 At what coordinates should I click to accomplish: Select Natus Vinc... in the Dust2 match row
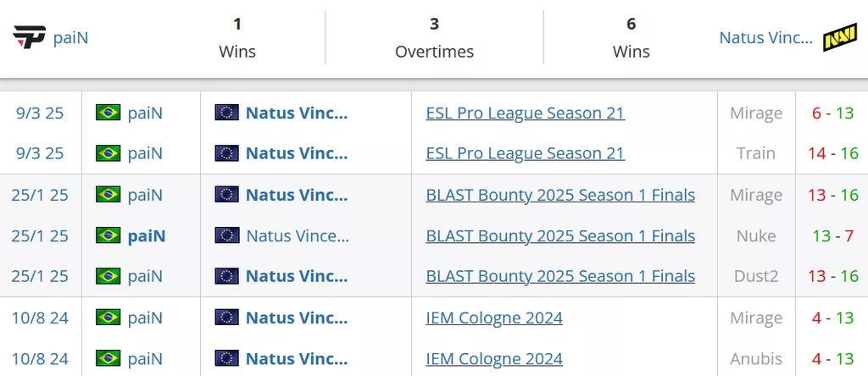[x=297, y=276]
